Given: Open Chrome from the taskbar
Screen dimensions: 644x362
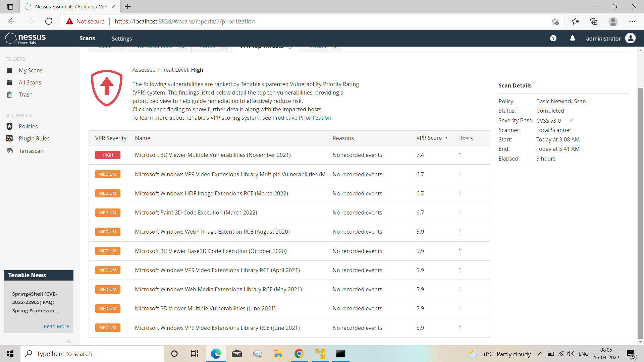Looking at the screenshot, I should (299, 354).
